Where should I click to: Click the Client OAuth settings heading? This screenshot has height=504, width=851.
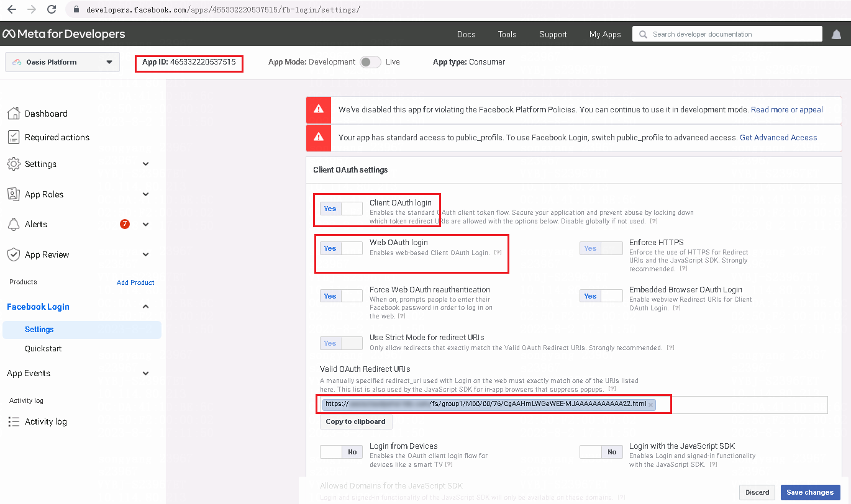(350, 170)
